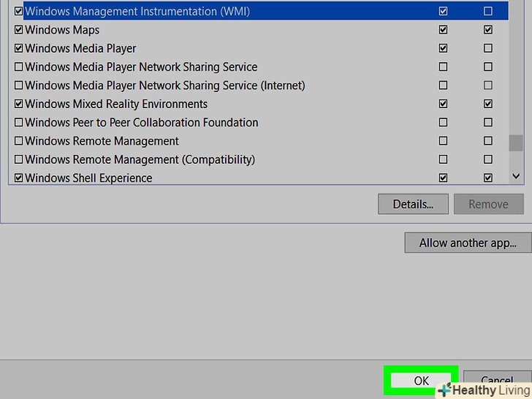Select the 'Windows Management Instrumentation (WMI)' row text

(x=137, y=11)
